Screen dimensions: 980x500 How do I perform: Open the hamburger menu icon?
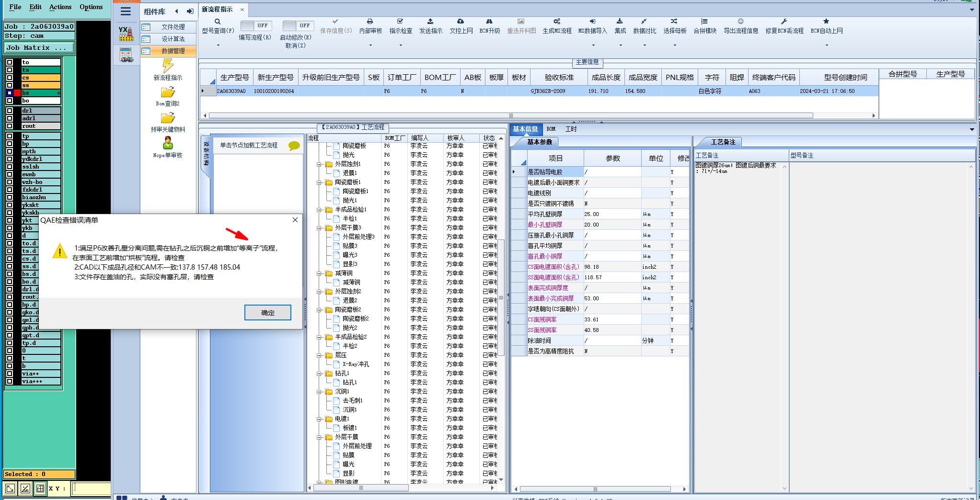[x=126, y=11]
